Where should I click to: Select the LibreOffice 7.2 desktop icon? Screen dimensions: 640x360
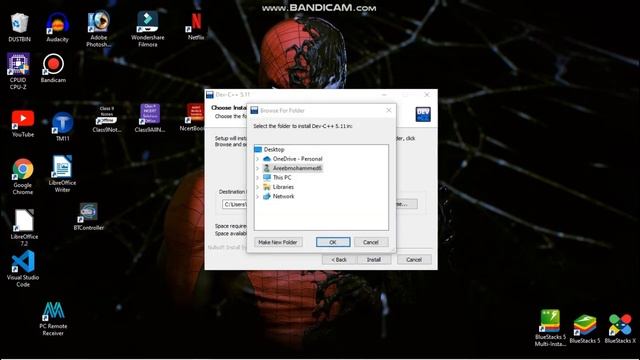point(24,227)
